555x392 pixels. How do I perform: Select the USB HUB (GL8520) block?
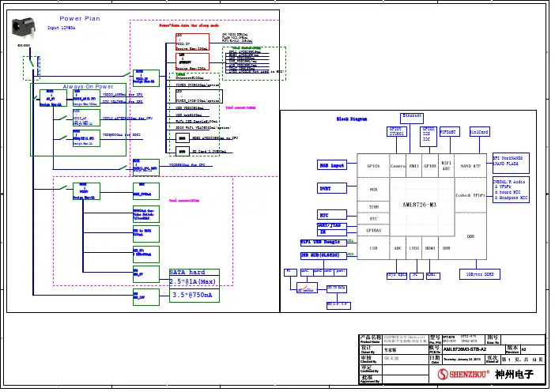point(320,255)
